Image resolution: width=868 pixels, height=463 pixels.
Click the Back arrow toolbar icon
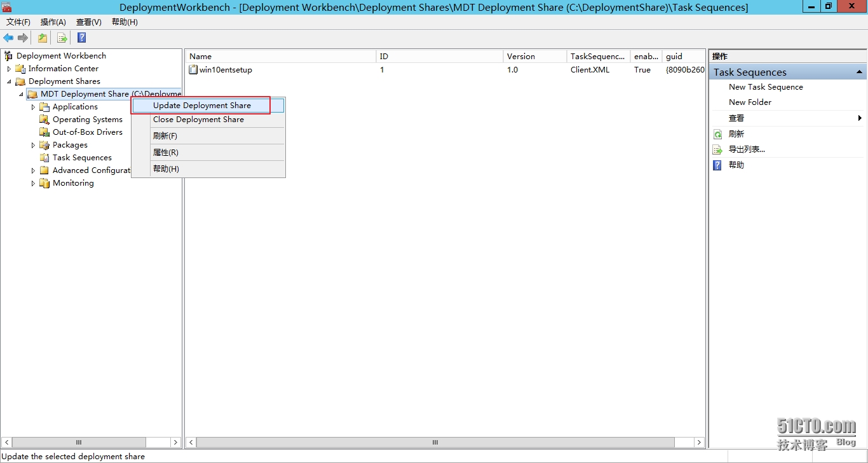[x=8, y=38]
